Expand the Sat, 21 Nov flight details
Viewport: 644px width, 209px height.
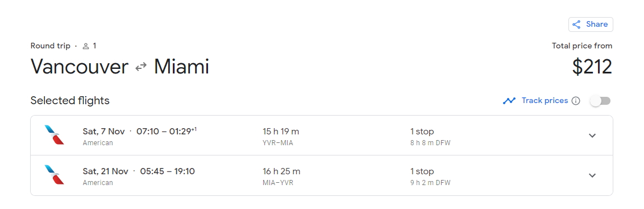592,175
